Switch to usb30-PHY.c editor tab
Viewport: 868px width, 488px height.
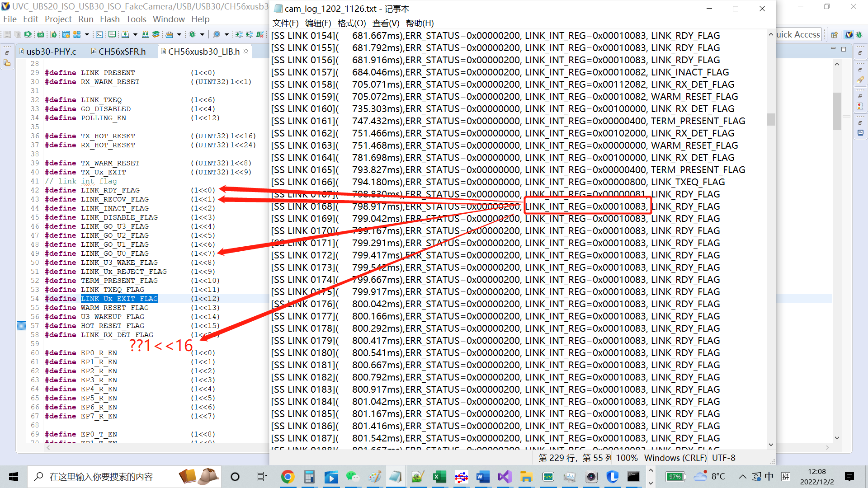point(47,52)
